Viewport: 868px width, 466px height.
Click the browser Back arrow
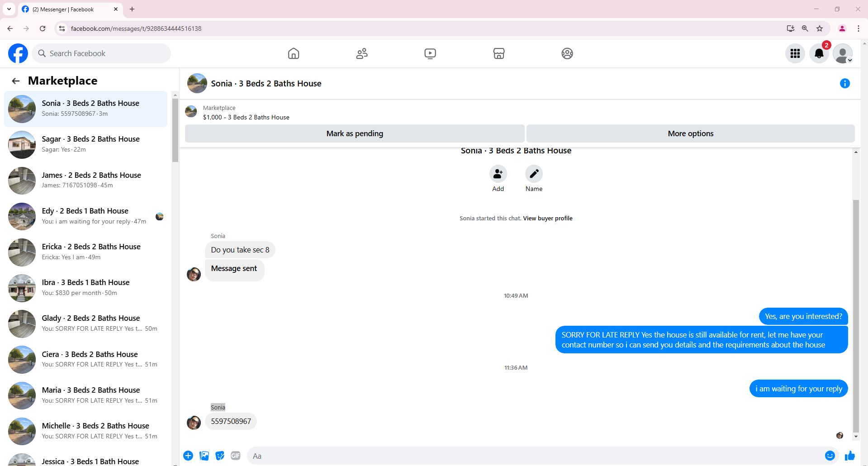tap(10, 29)
